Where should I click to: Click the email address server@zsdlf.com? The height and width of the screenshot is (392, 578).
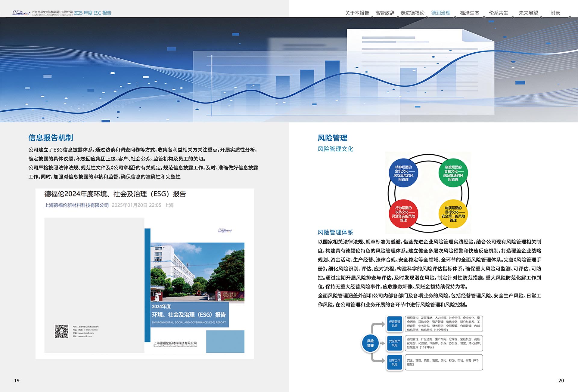click(86, 332)
